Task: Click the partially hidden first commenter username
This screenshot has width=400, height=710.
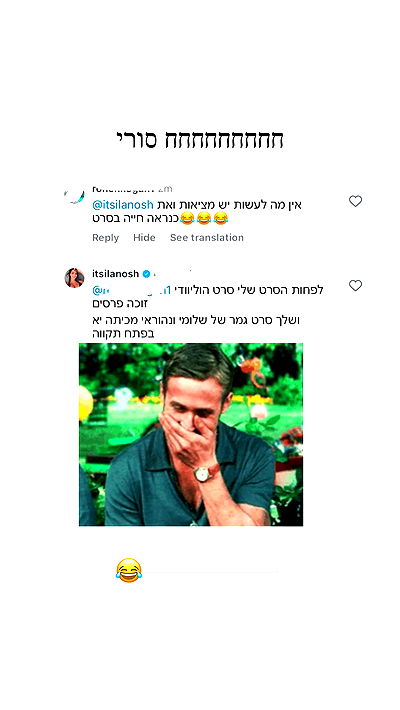Action: 123,189
